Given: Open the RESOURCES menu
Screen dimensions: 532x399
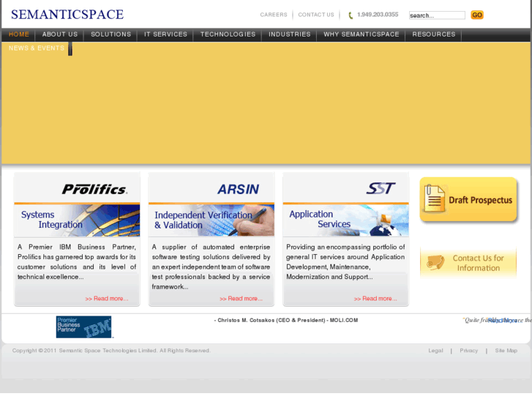Looking at the screenshot, I should (x=434, y=34).
